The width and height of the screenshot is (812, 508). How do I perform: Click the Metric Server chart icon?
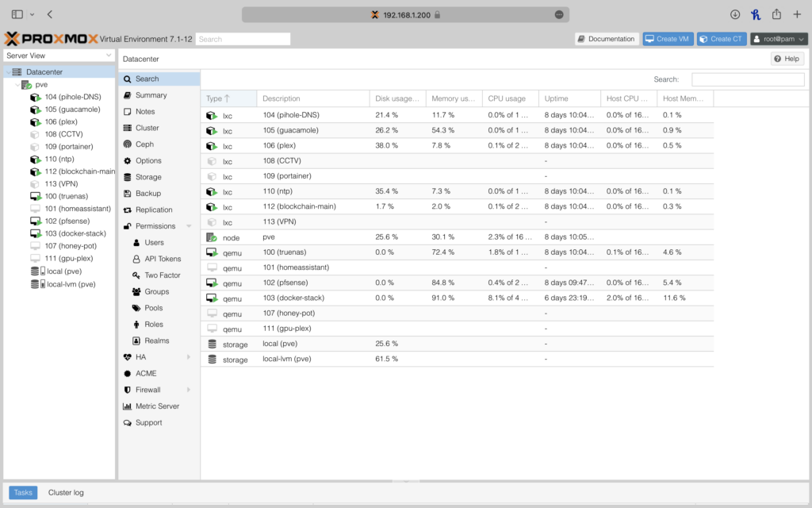click(128, 406)
